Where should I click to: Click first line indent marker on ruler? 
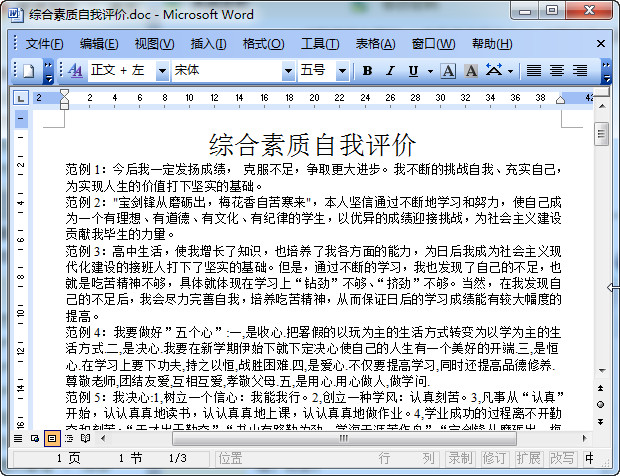(x=64, y=94)
